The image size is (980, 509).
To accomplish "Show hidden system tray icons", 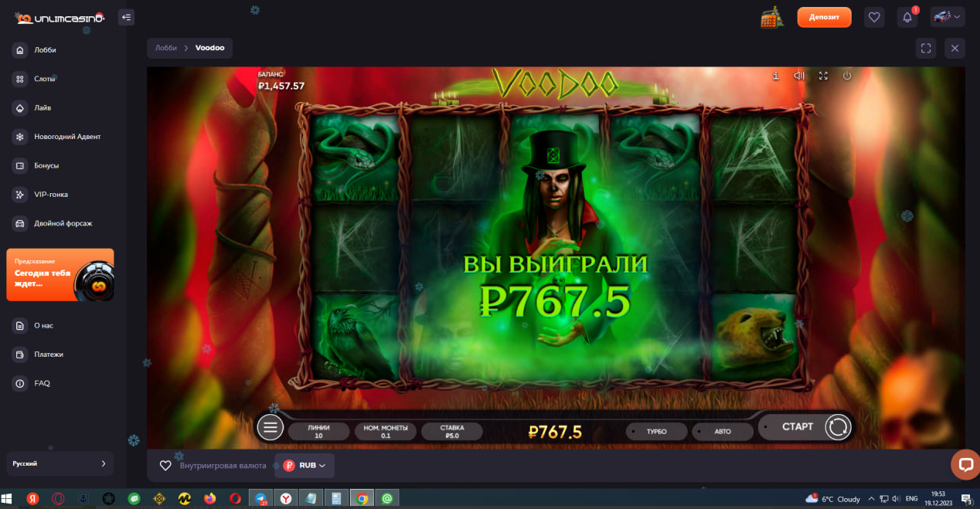I will (x=872, y=499).
